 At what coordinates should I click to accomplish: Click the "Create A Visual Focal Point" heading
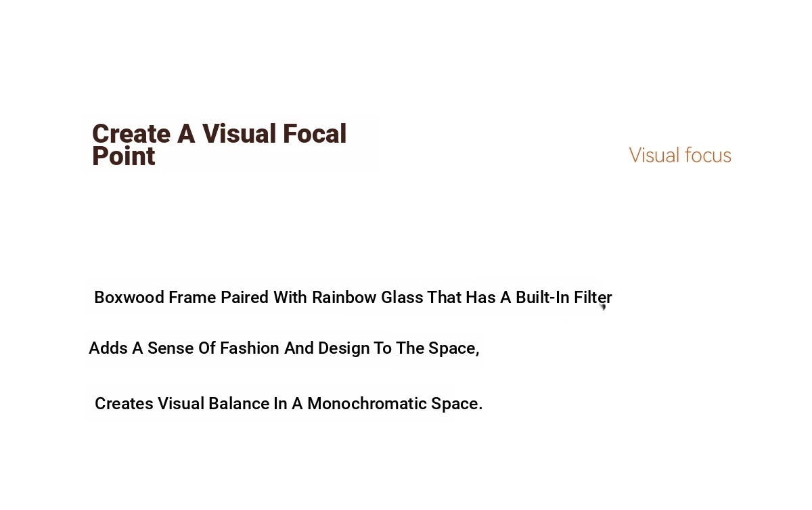219,145
